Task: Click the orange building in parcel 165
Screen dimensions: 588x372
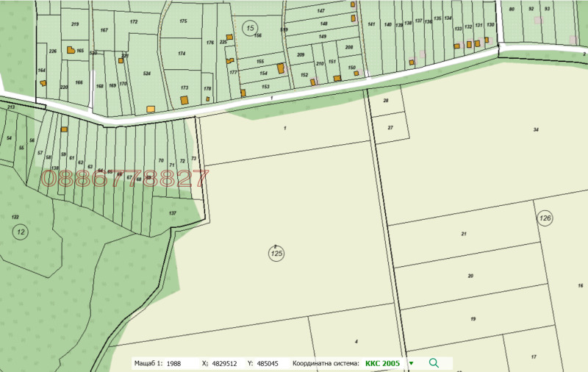Action: click(71, 50)
